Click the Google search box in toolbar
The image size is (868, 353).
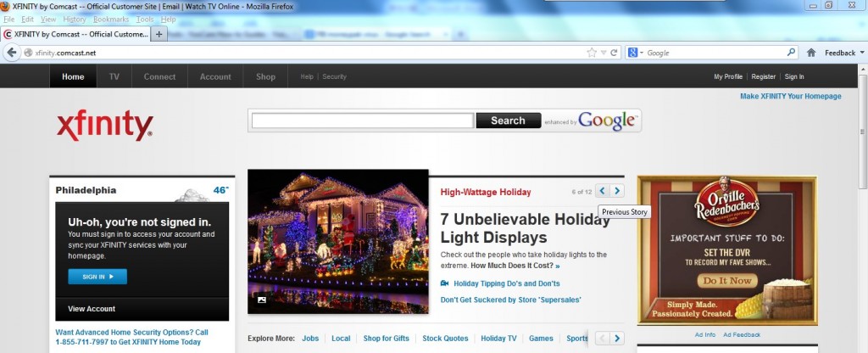(x=715, y=53)
